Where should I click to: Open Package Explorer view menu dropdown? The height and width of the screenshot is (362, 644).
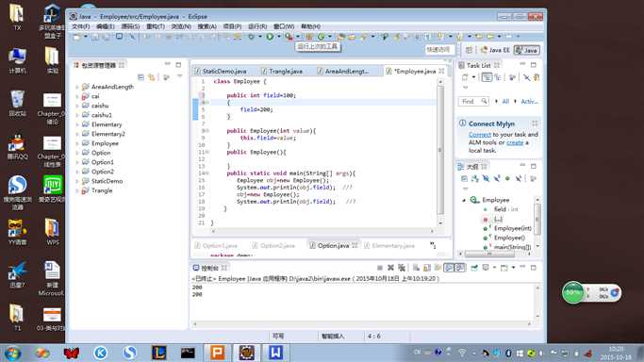179,76
